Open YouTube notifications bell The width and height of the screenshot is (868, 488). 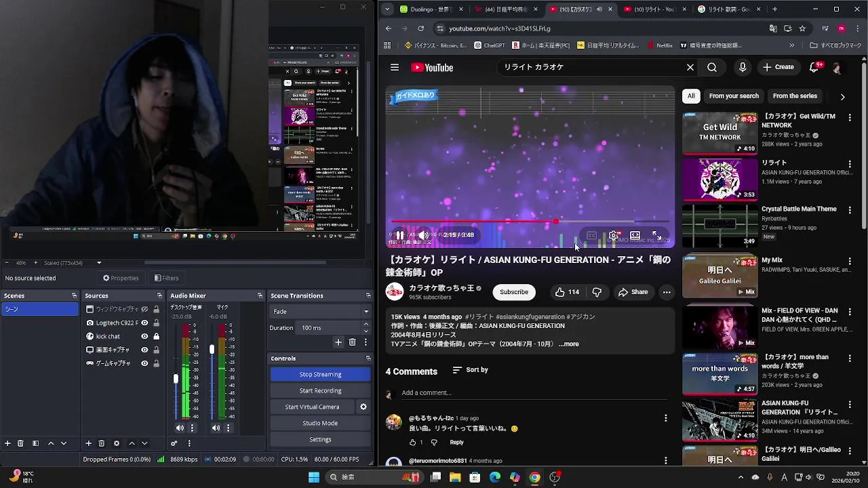click(x=814, y=67)
